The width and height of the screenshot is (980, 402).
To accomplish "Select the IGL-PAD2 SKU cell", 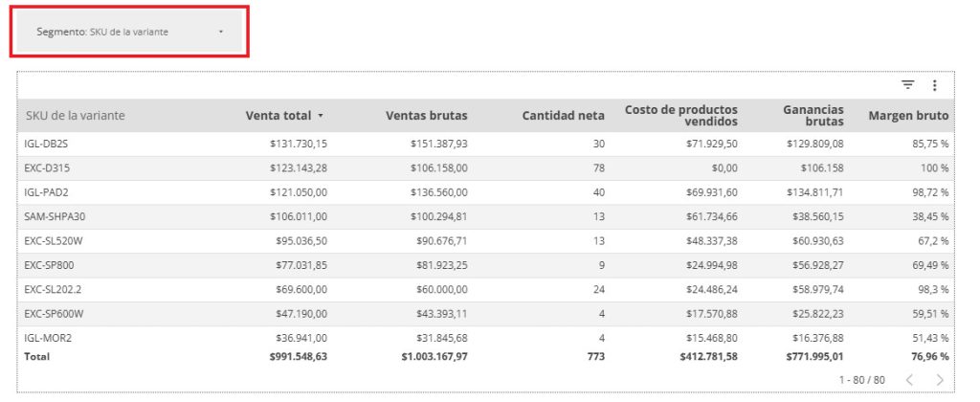I will tap(46, 192).
